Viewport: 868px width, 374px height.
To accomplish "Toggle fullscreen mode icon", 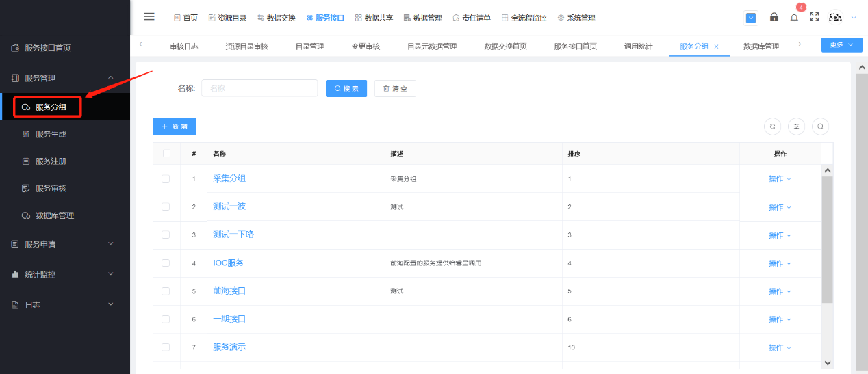I will click(x=814, y=17).
